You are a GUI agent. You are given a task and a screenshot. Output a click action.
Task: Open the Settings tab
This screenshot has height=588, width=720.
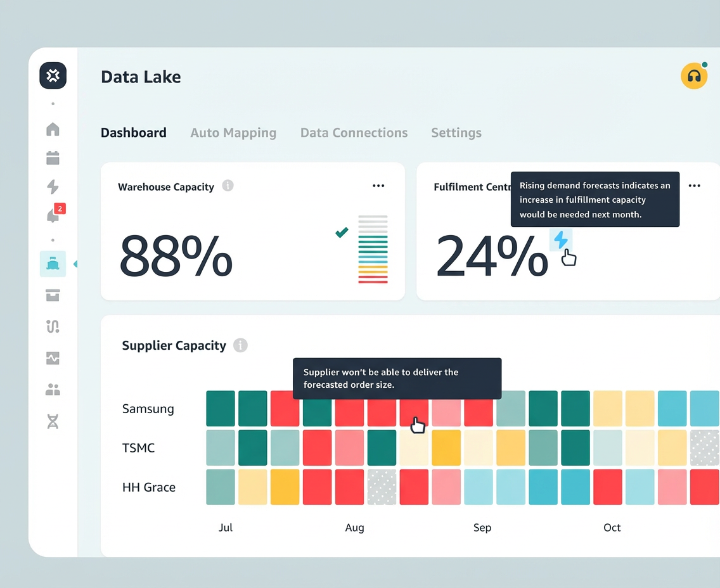coord(456,132)
